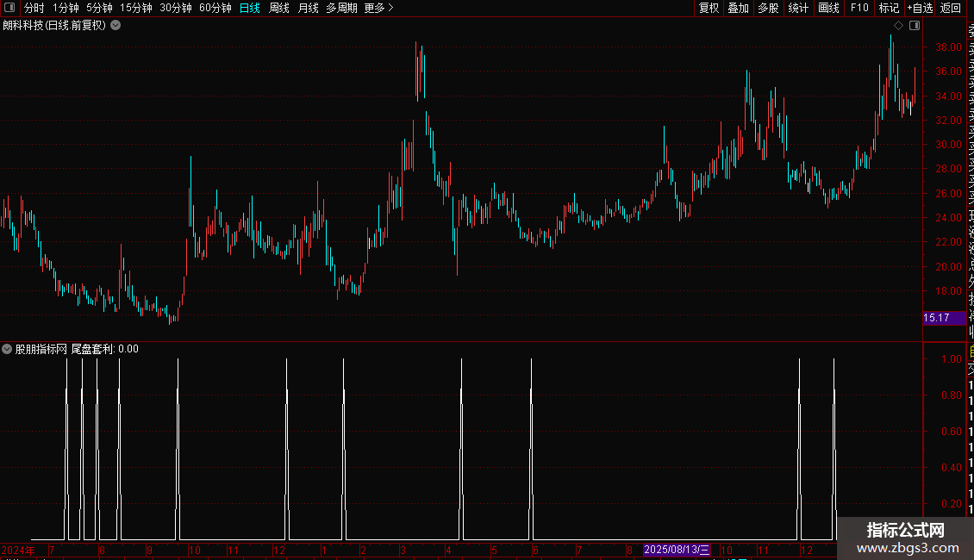
Task: Click the 30.00 price axis label
Action: (948, 145)
